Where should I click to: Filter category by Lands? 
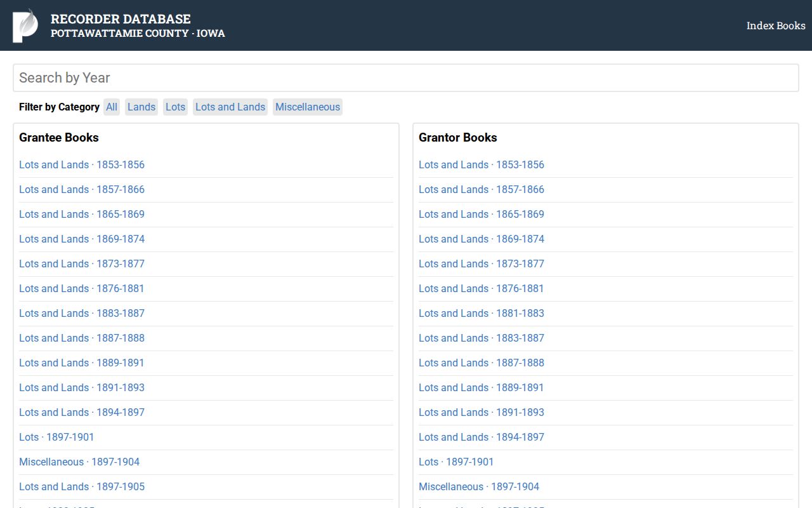click(141, 107)
